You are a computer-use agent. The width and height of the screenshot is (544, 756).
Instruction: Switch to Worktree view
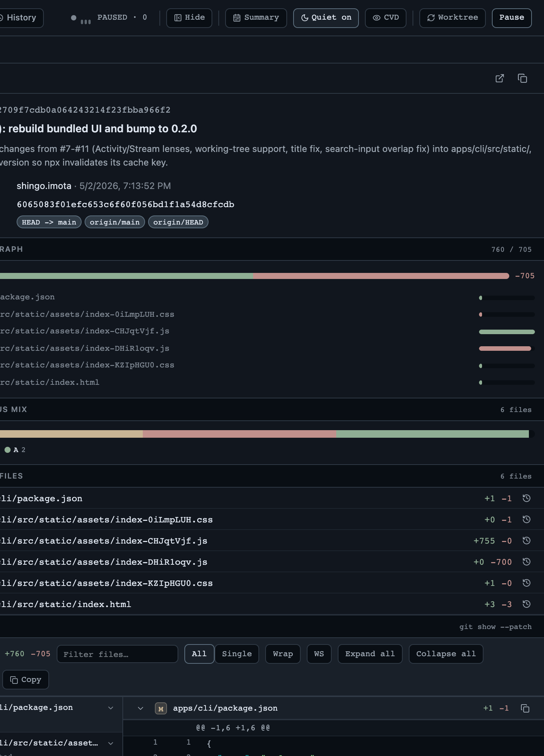pyautogui.click(x=453, y=18)
